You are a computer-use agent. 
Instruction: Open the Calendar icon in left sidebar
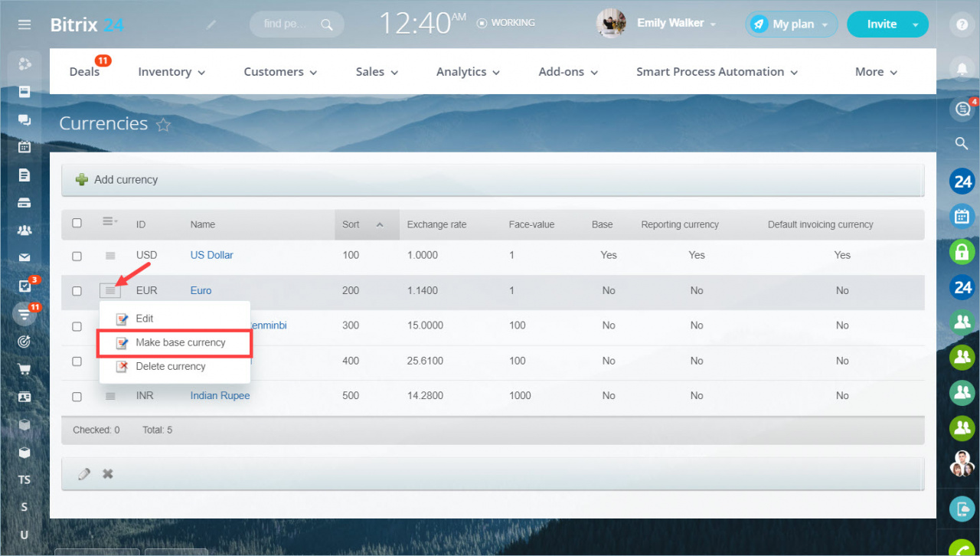pos(24,147)
